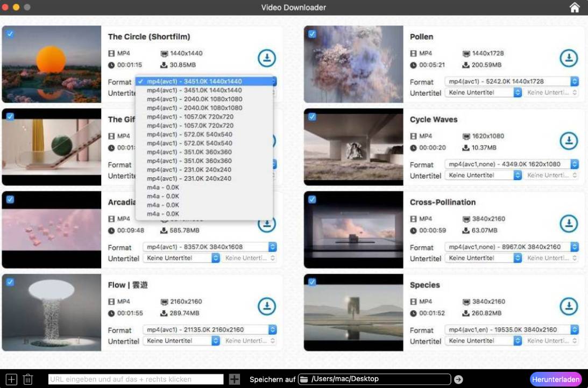Open the Pollen format dropdown
Screen dimensions: 588x388
click(511, 82)
